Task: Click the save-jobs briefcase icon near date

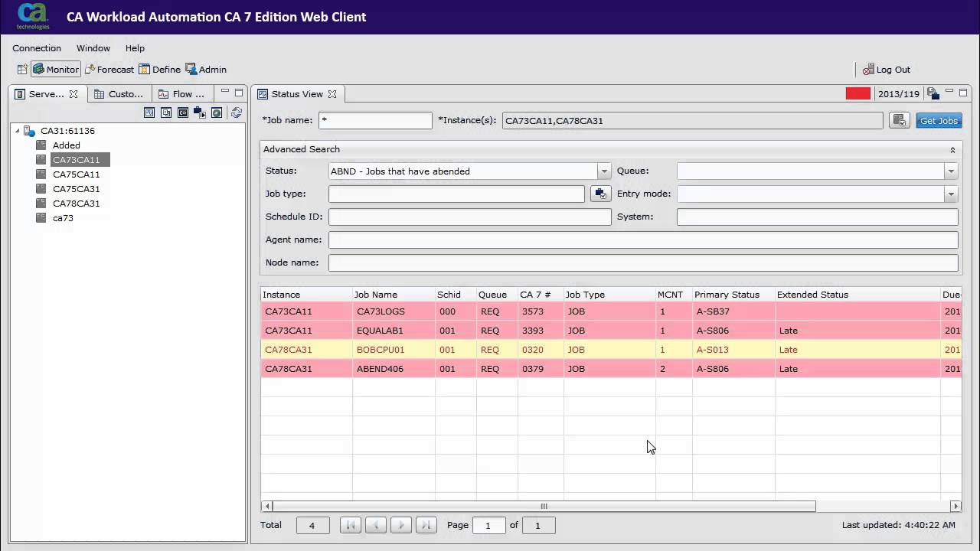Action: coord(933,93)
